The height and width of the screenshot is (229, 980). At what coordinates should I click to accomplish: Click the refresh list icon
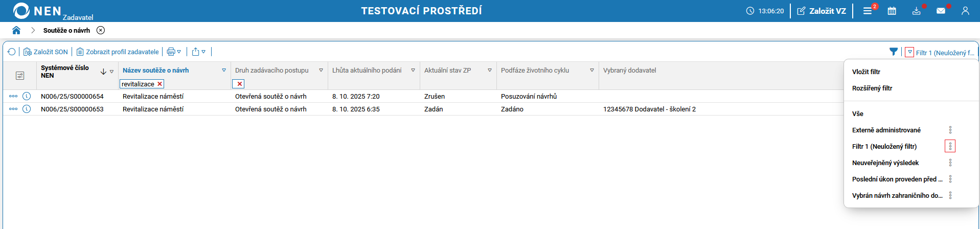[x=12, y=52]
